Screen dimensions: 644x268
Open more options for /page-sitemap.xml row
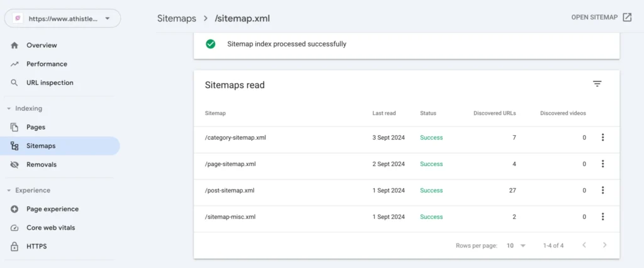click(x=602, y=164)
